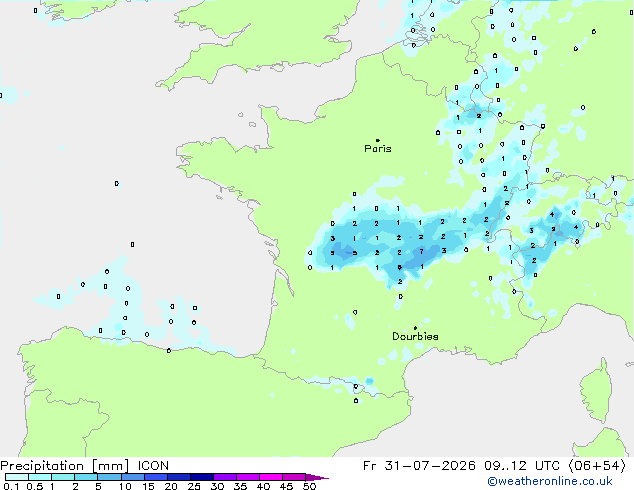The width and height of the screenshot is (634, 490).
Task: Pick the 0.1–0.5 mm legend color swatch
Action: tap(17, 477)
